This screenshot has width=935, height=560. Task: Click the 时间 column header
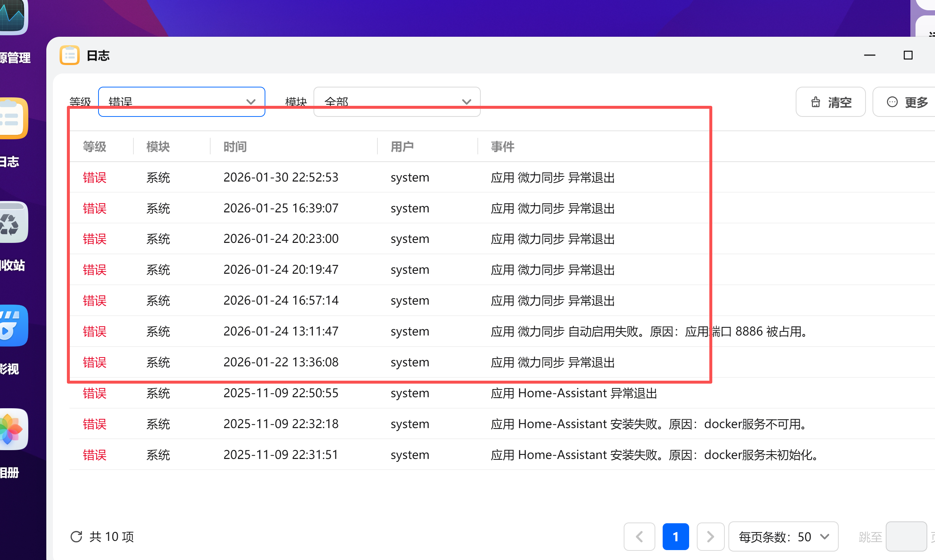pyautogui.click(x=235, y=147)
